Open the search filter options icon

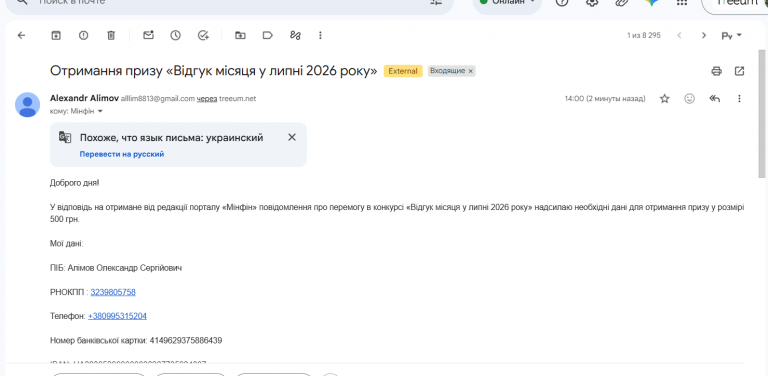pos(436,2)
